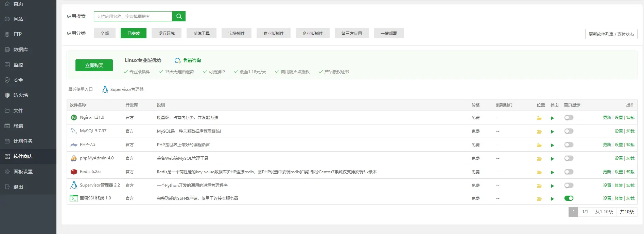Open 网站 in the sidebar
Viewport: 644px width, 234px height.
pyautogui.click(x=28, y=19)
